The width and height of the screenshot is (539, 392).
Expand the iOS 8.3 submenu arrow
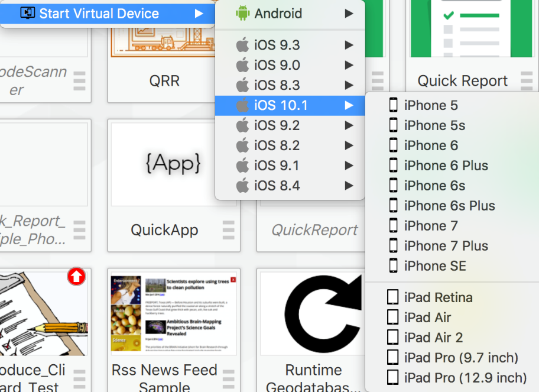pos(349,85)
